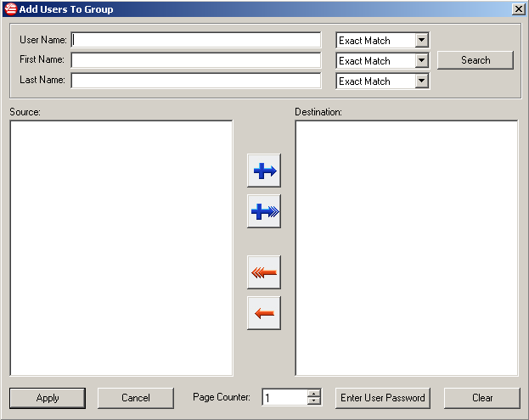Click the orange remove-all-users multi-arrow icon
529x420 pixels.
264,272
